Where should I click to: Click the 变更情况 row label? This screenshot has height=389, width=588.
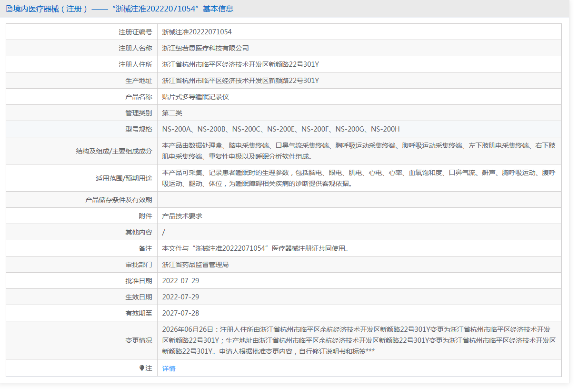[x=139, y=340]
